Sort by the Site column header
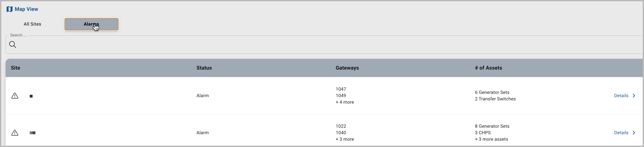Viewport: 644px width, 147px height. click(x=15, y=68)
